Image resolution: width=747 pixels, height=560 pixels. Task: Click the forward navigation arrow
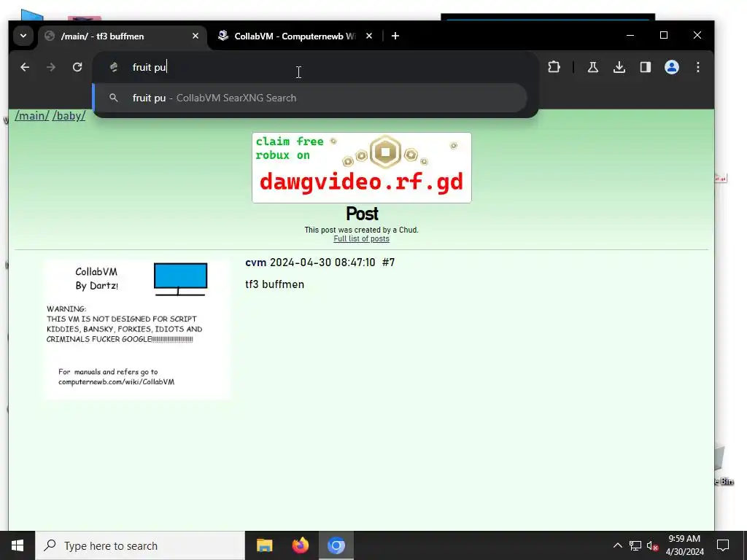(51, 67)
